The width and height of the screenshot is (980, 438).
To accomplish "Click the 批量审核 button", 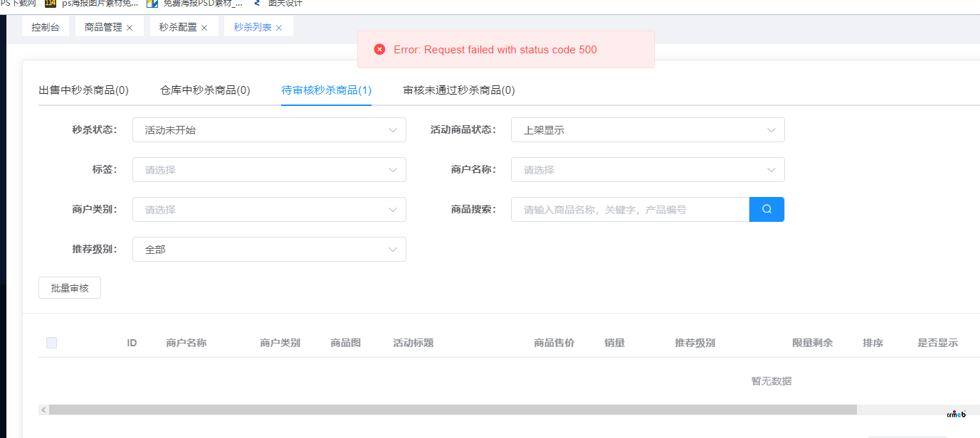I will (x=70, y=288).
